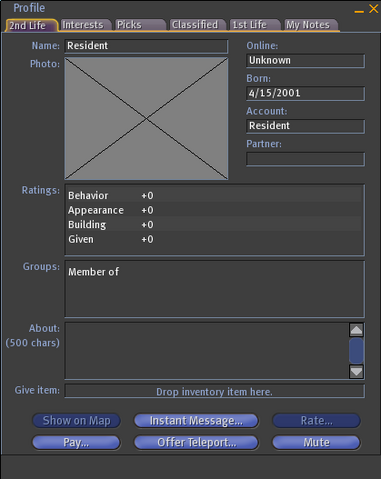This screenshot has height=479, width=381.
Task: Click the About scroll up arrow
Action: click(x=356, y=330)
